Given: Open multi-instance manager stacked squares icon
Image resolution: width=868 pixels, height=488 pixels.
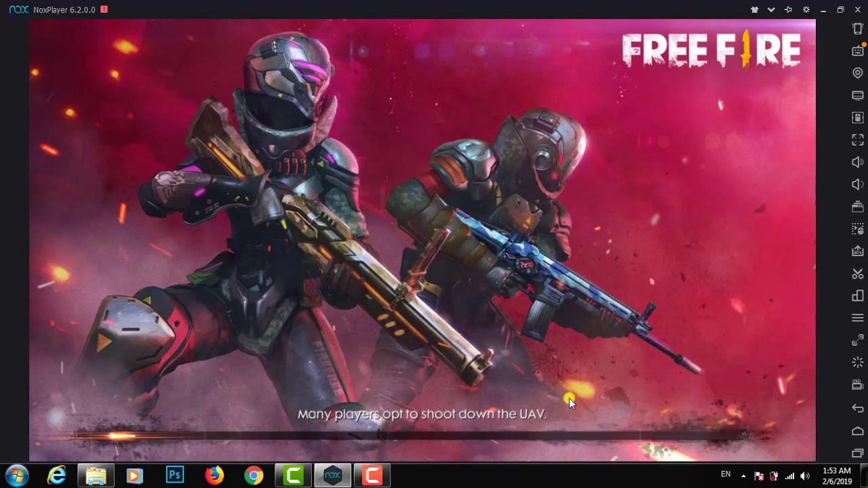Looking at the screenshot, I should 858,296.
